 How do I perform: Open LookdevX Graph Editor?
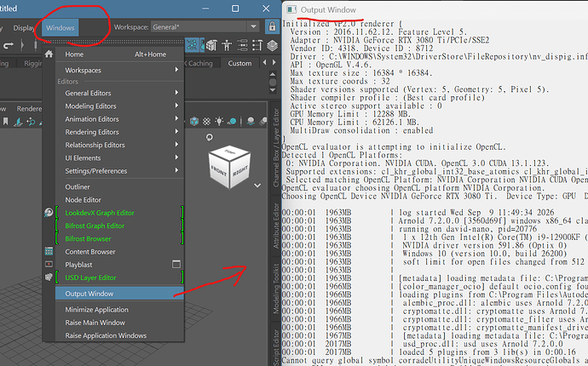[x=119, y=213]
